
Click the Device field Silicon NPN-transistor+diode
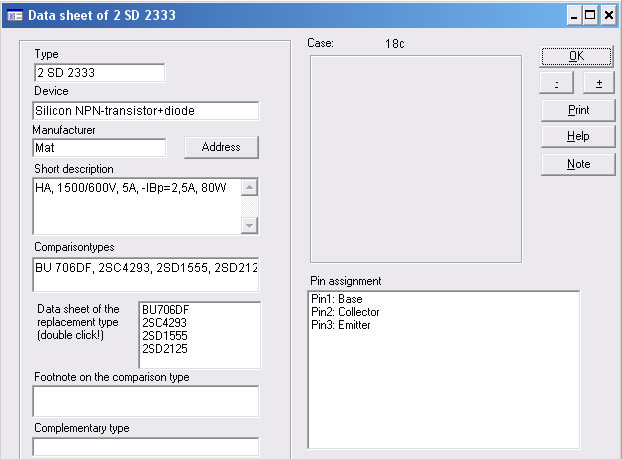(146, 111)
